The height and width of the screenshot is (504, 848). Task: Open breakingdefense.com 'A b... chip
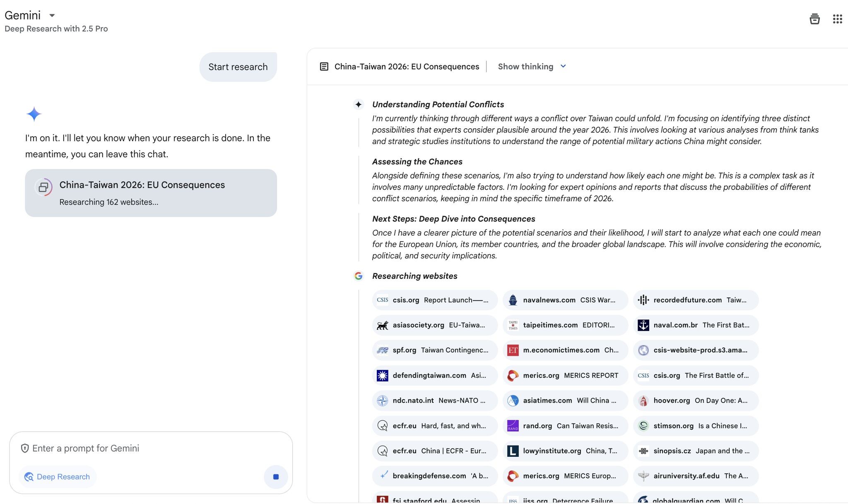tap(435, 476)
